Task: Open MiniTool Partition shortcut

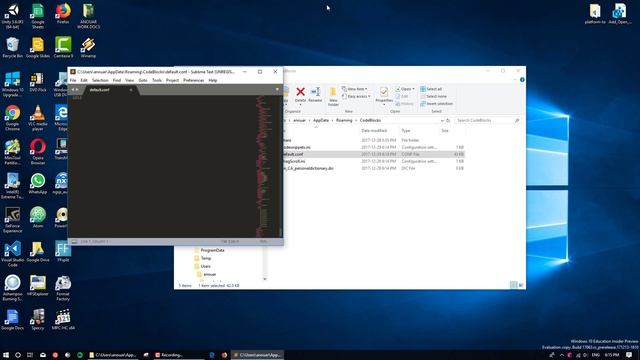Action: click(x=13, y=152)
